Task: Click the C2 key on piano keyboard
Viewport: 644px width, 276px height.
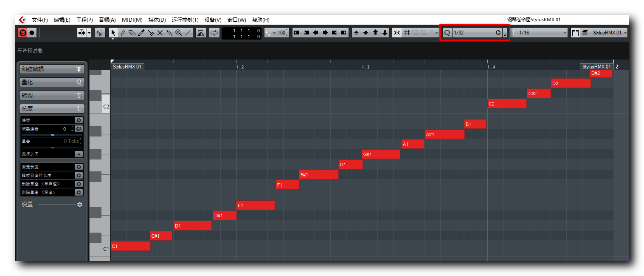Action: coord(106,104)
